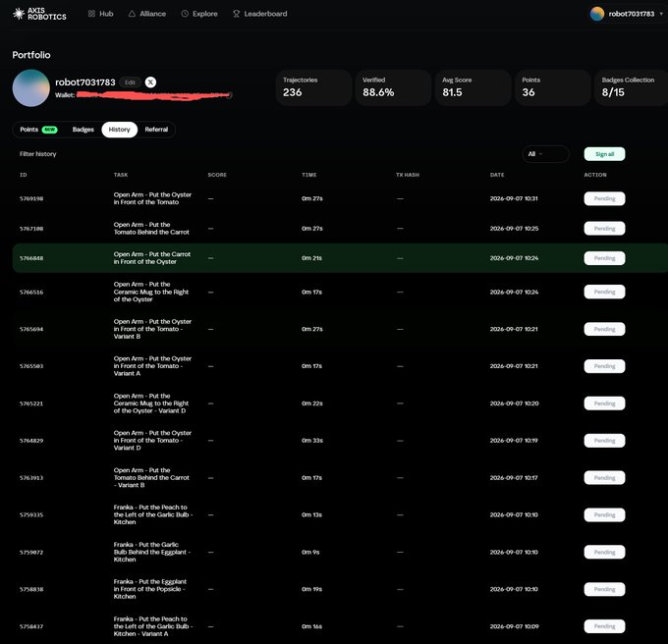Viewport: 668px width, 644px height.
Task: Click Pending for task 5765503
Action: (x=604, y=366)
